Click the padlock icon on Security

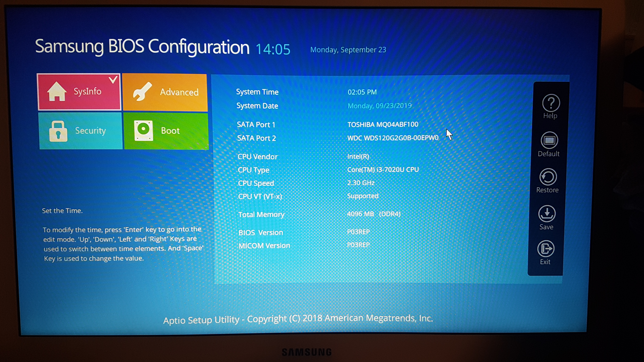58,131
